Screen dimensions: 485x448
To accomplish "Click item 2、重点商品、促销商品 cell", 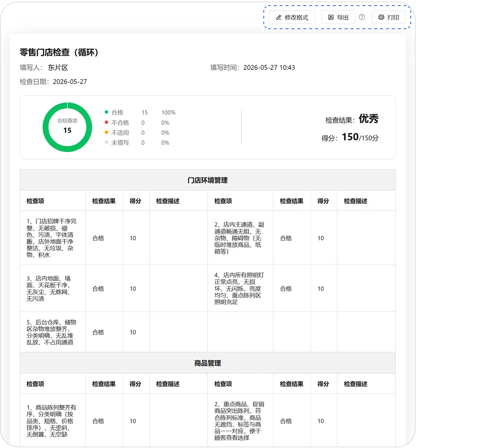I will click(240, 421).
